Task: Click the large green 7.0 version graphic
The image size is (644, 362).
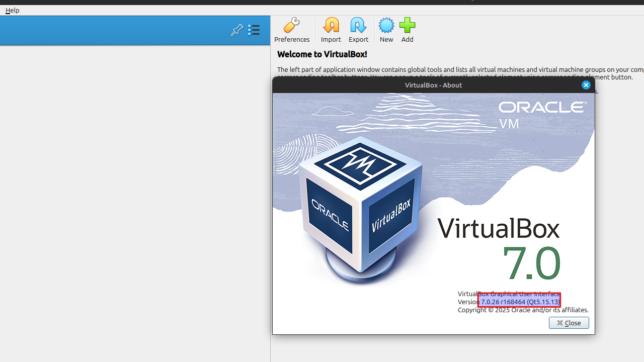Action: pos(531,263)
